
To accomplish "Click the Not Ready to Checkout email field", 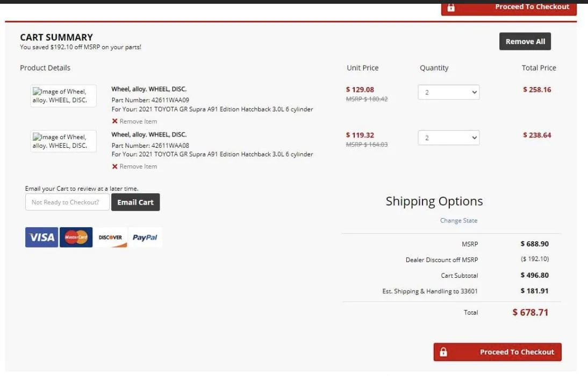I will click(x=68, y=202).
